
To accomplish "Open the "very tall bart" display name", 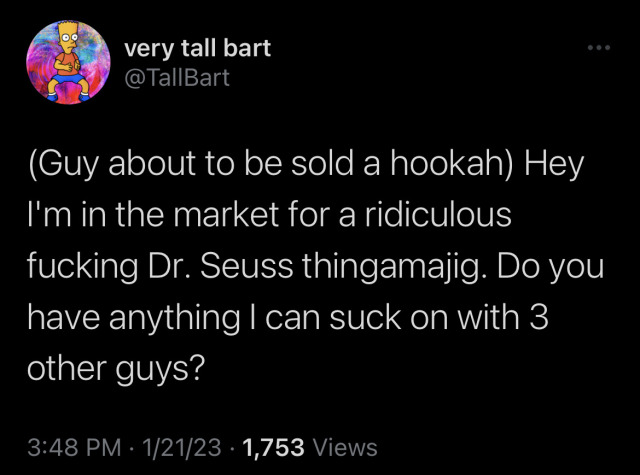I will coord(196,47).
